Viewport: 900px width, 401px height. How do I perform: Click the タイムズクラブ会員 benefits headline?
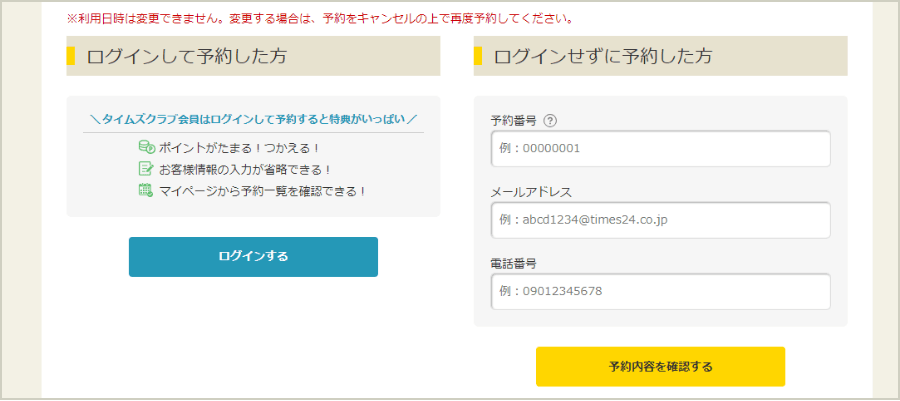pos(253,119)
